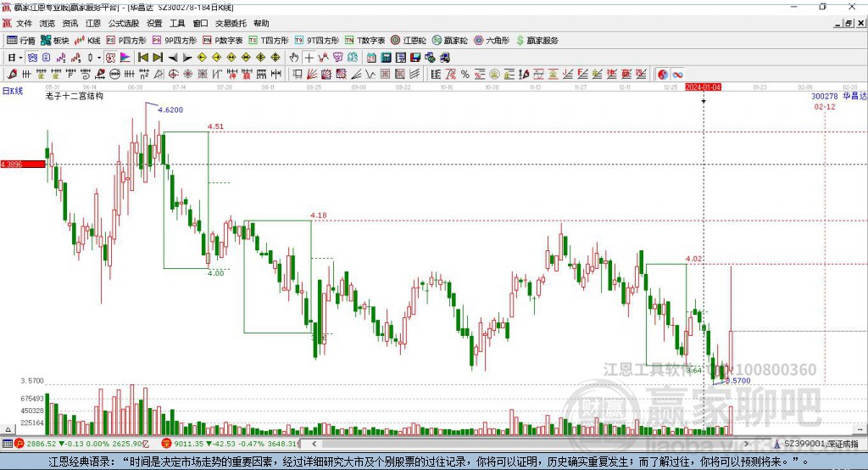Click the 深 Shenzhen index status icon
This screenshot has width=868, height=470.
[166, 444]
